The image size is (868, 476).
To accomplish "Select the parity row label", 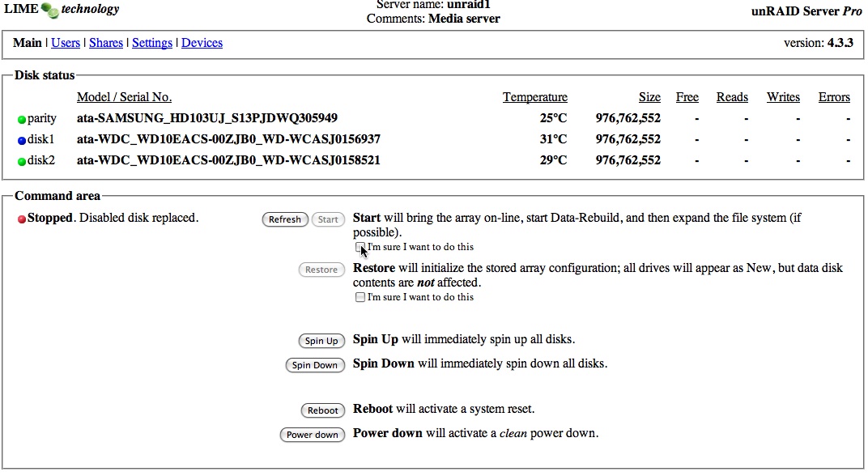I will tap(41, 118).
